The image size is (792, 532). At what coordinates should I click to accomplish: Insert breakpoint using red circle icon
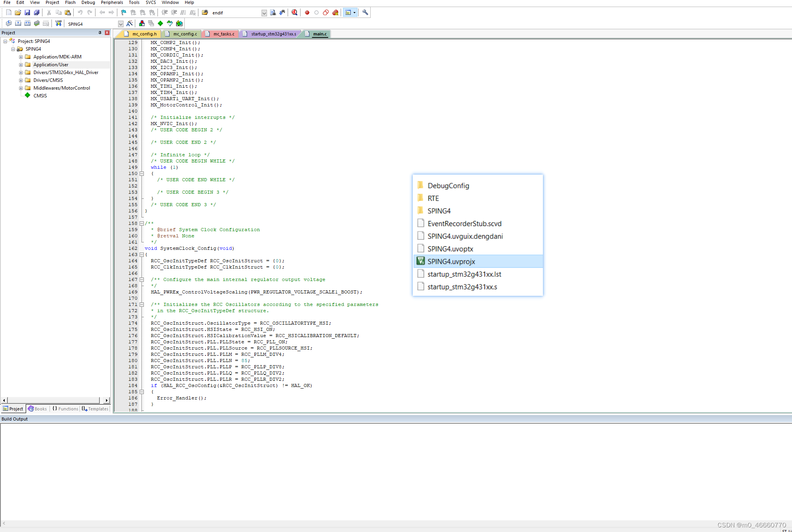pyautogui.click(x=307, y=12)
